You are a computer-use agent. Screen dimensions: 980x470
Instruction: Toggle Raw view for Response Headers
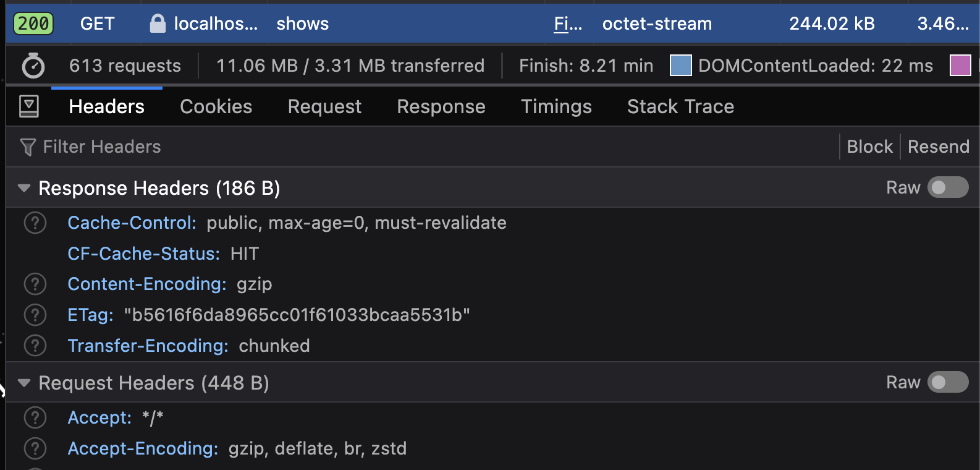pyautogui.click(x=948, y=187)
